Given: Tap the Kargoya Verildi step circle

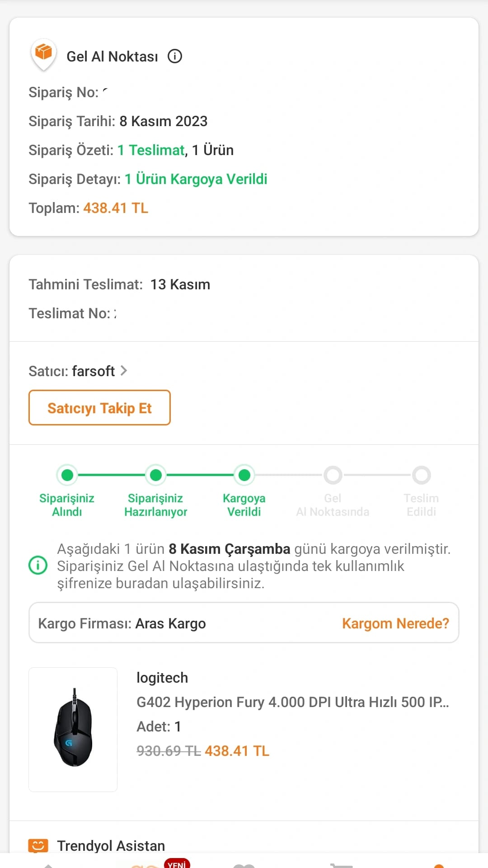Looking at the screenshot, I should pos(244,475).
